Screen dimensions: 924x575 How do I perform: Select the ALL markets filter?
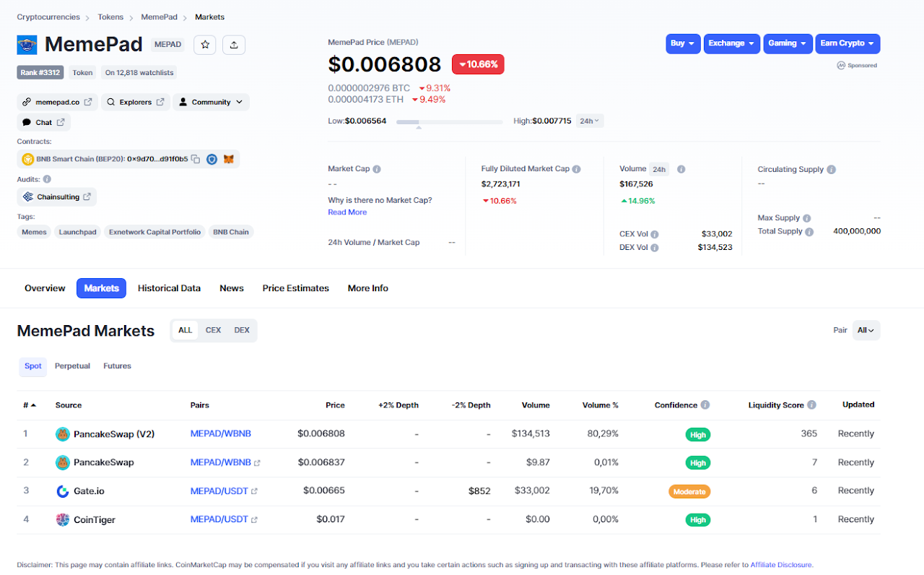(x=186, y=330)
